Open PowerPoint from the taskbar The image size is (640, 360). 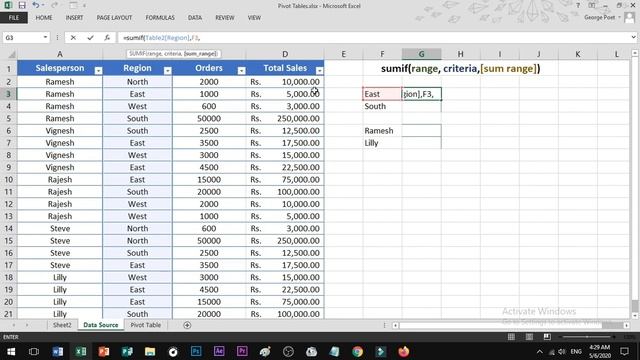pos(104,351)
